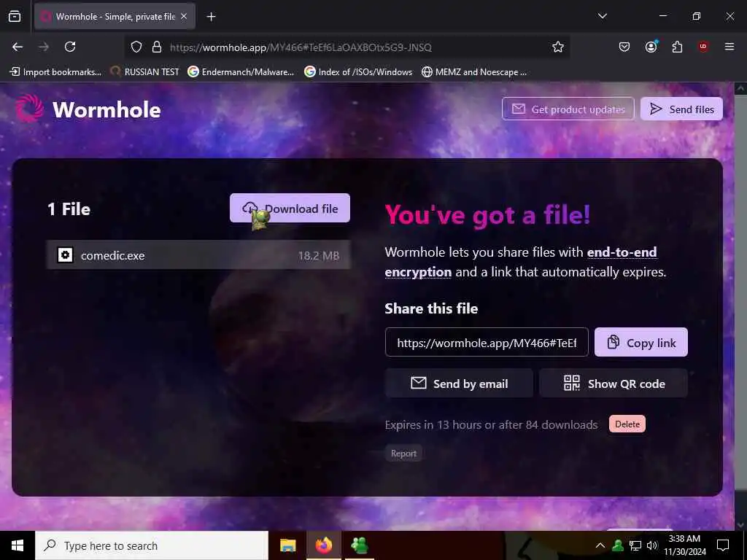Viewport: 747px width, 560px height.
Task: Click the 1 File heading
Action: [x=69, y=209]
